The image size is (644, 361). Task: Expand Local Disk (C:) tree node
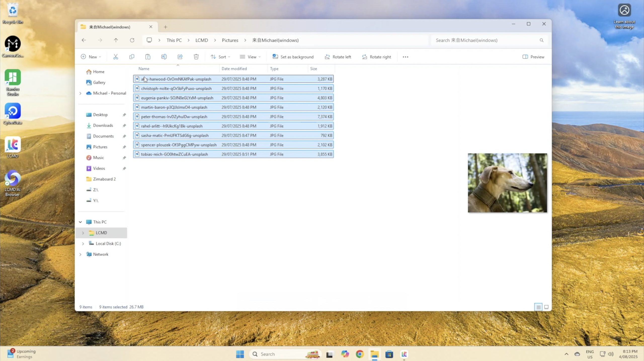click(x=83, y=244)
